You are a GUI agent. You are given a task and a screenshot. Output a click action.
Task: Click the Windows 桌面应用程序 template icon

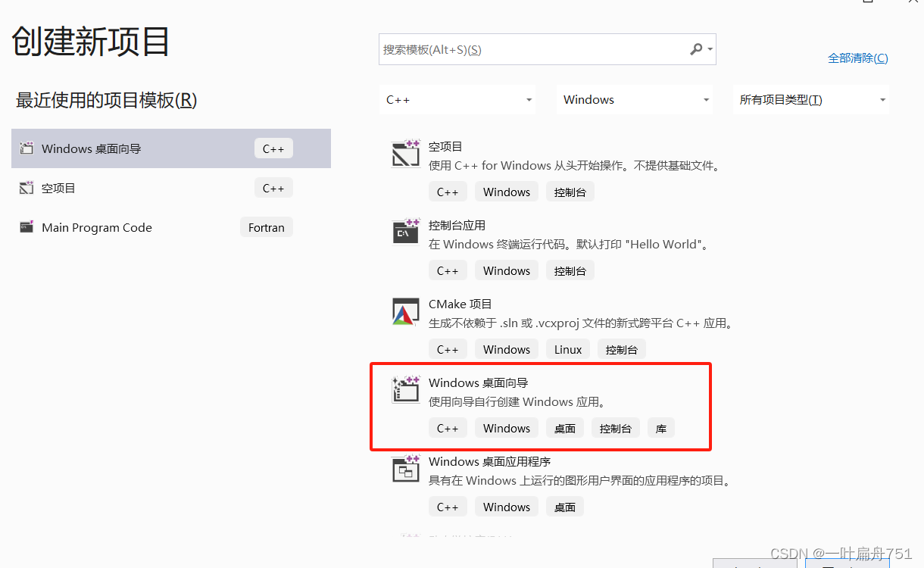pos(406,469)
